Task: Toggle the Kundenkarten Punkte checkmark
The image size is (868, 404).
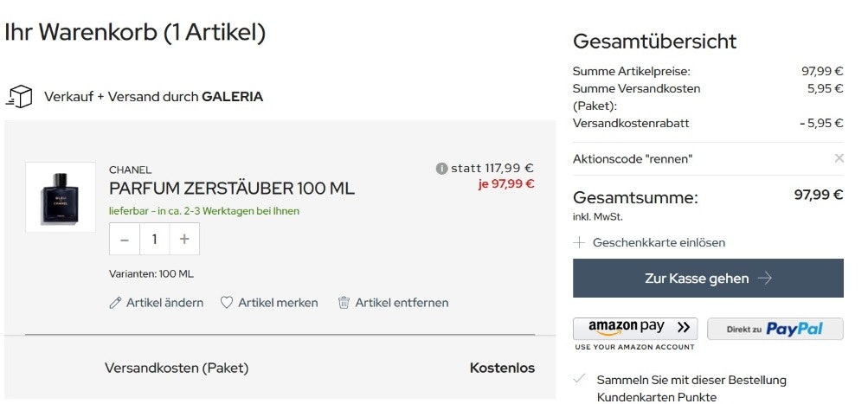Action: point(579,379)
